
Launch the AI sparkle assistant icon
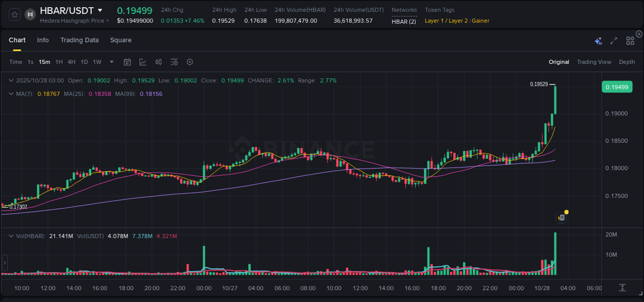coord(598,41)
